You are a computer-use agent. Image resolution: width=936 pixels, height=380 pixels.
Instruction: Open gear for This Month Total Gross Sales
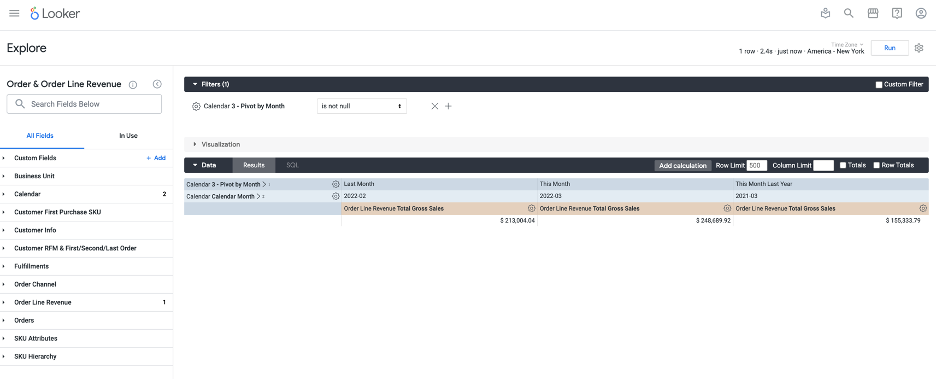click(727, 209)
